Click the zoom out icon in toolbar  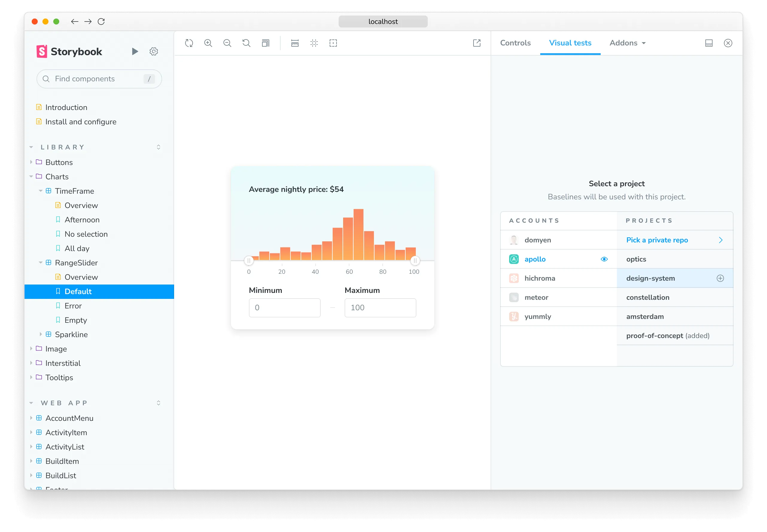pos(228,43)
